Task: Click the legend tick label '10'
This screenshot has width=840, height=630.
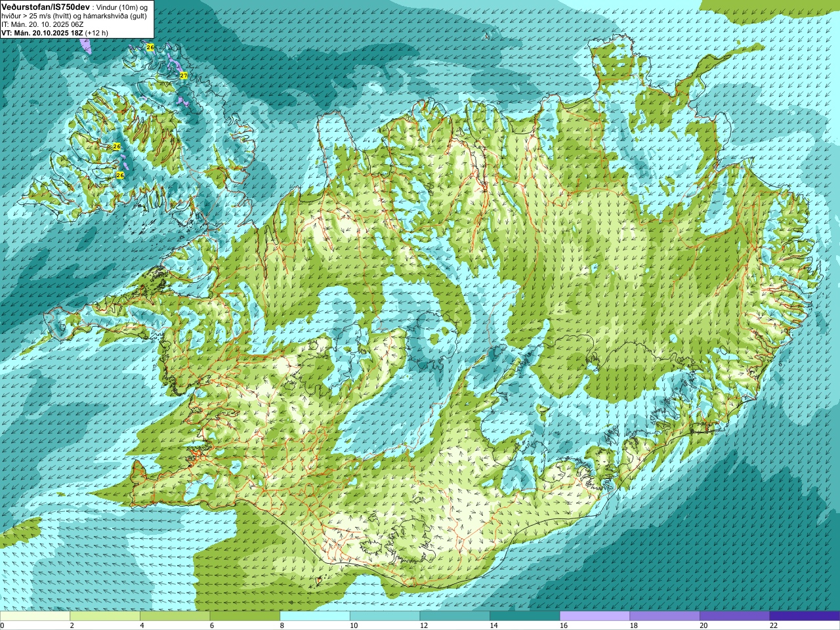Action: click(x=354, y=625)
